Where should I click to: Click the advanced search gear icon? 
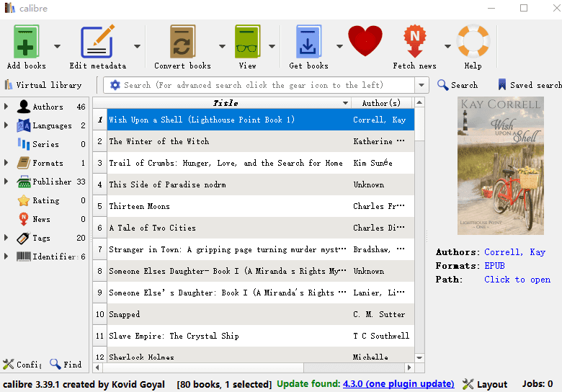tap(115, 85)
